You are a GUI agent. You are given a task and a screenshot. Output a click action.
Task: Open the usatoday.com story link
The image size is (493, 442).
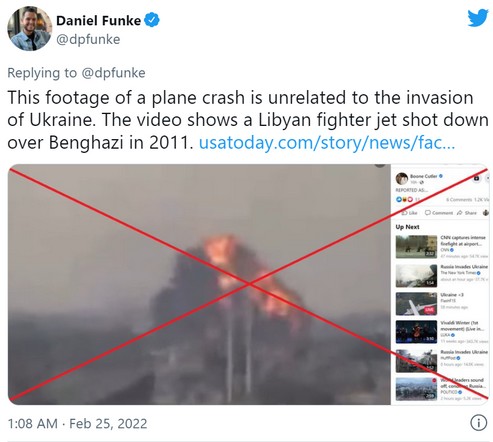327,143
